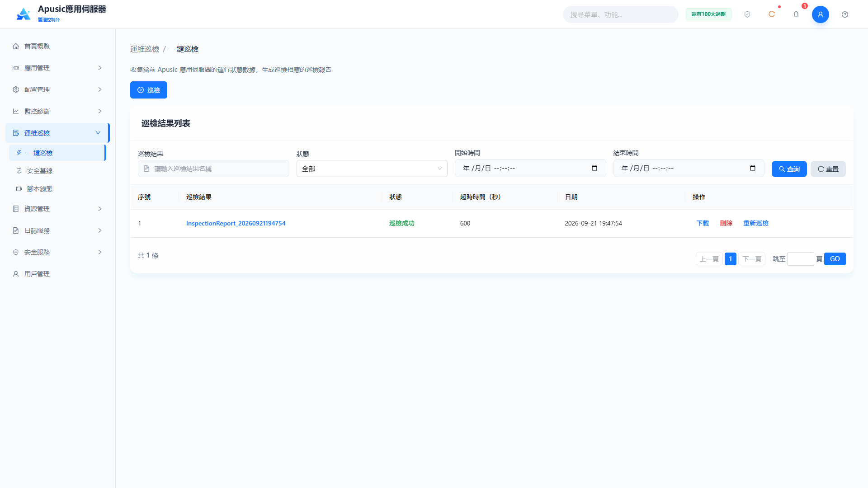Image resolution: width=868 pixels, height=488 pixels.
Task: Go to 用戶管理 page
Action: (x=57, y=274)
